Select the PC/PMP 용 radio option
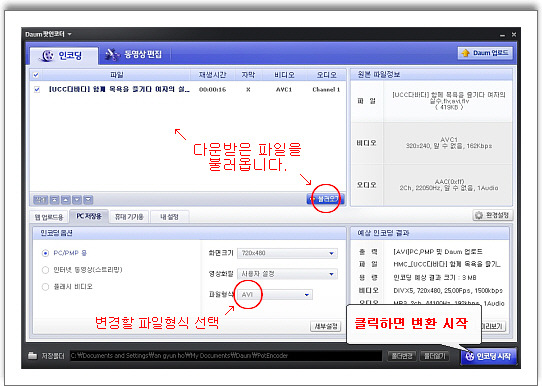Screen dimensions: 542x386 (x=45, y=253)
